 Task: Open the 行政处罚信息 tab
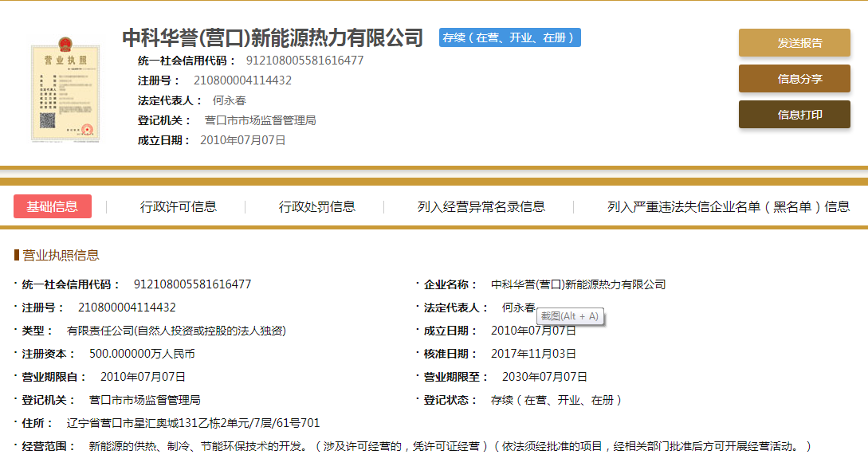316,207
